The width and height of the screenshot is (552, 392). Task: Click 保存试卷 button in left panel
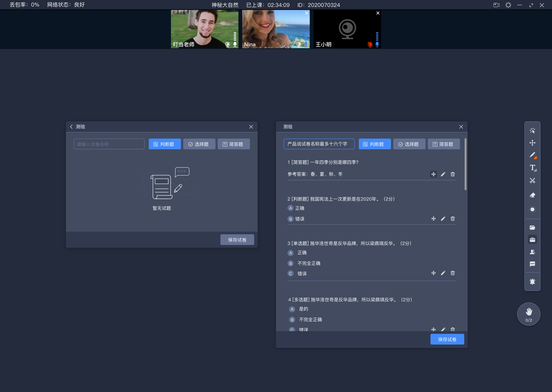pyautogui.click(x=237, y=240)
